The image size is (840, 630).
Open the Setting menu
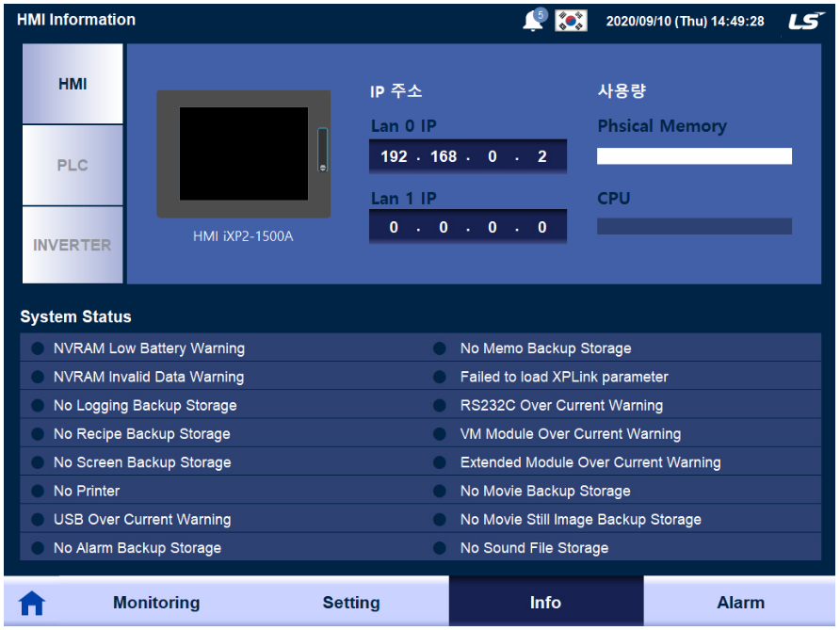click(351, 603)
